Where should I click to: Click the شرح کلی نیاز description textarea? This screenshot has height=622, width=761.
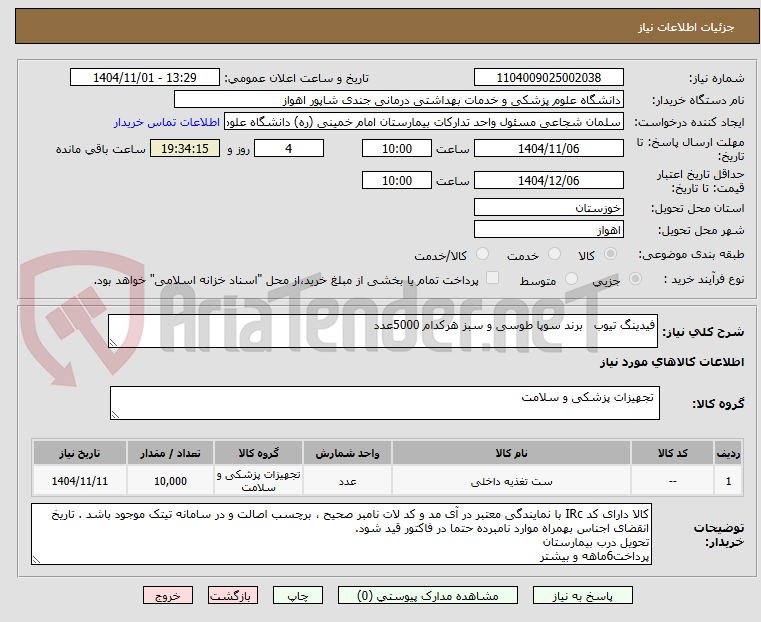click(x=382, y=331)
